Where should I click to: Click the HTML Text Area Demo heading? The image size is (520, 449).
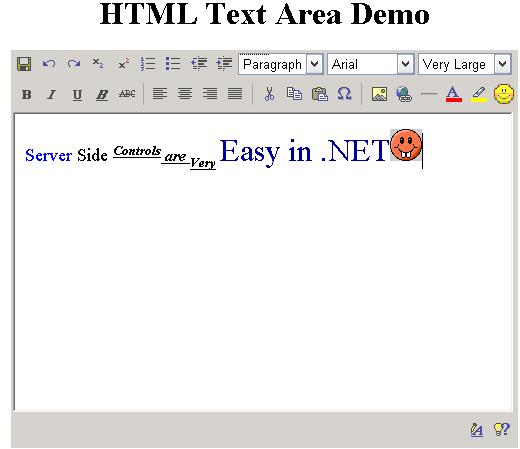coord(265,14)
